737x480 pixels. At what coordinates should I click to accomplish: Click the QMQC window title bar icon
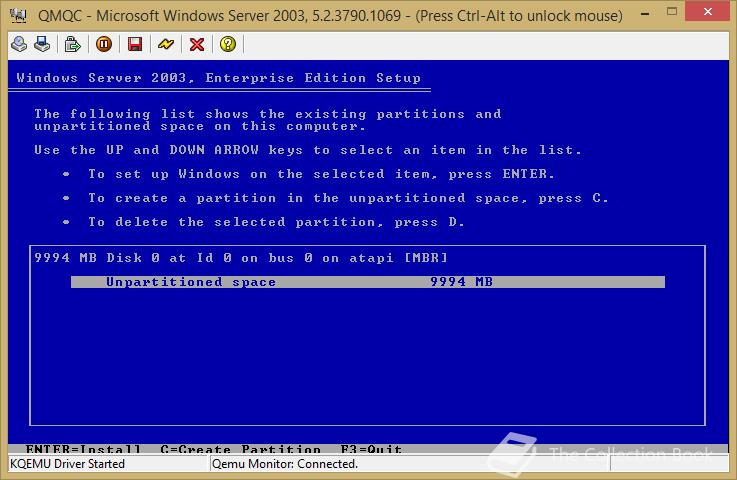[18, 16]
